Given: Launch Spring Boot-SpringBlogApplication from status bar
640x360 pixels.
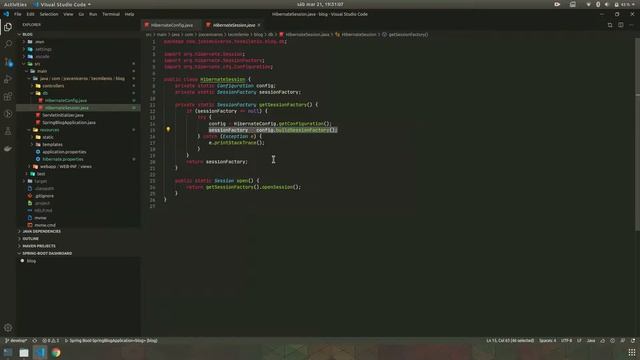Looking at the screenshot, I should [x=111, y=340].
